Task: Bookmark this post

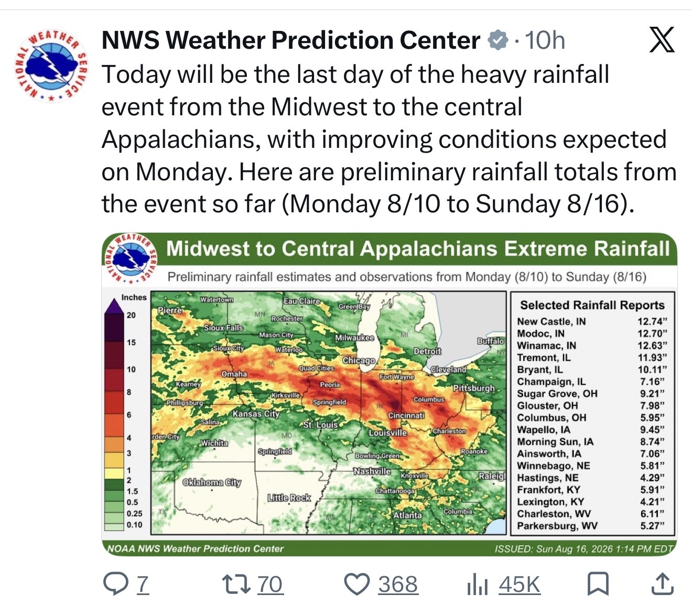Action: [598, 584]
